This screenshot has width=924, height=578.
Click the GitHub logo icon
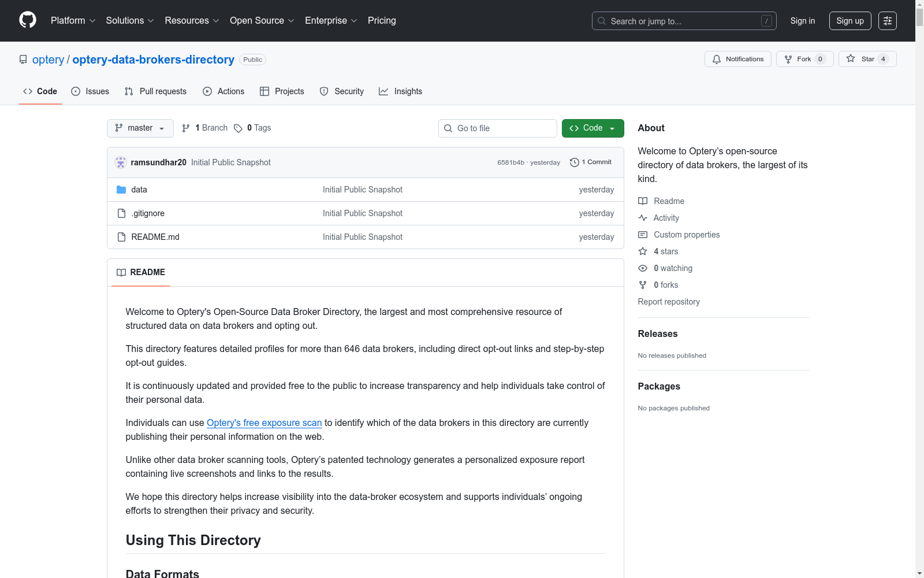click(28, 20)
